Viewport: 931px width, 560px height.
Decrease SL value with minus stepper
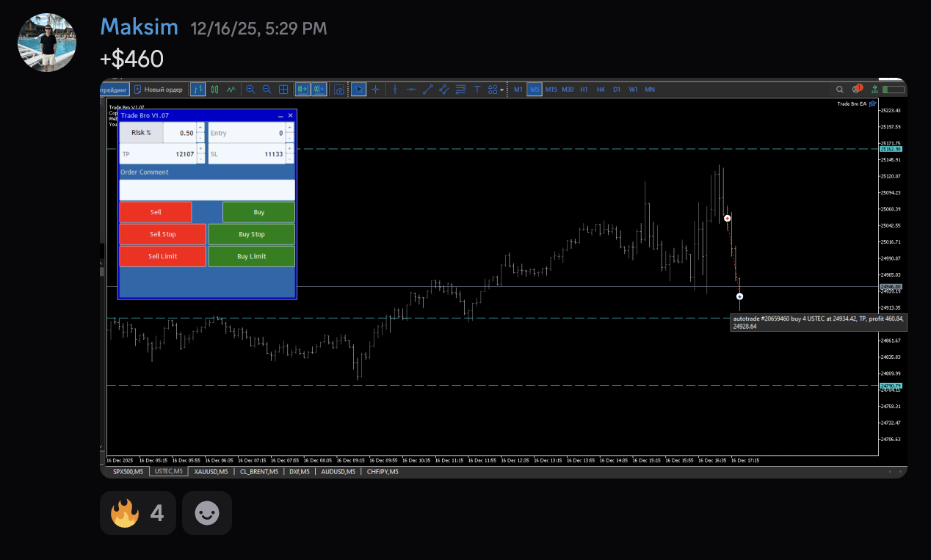pos(289,159)
